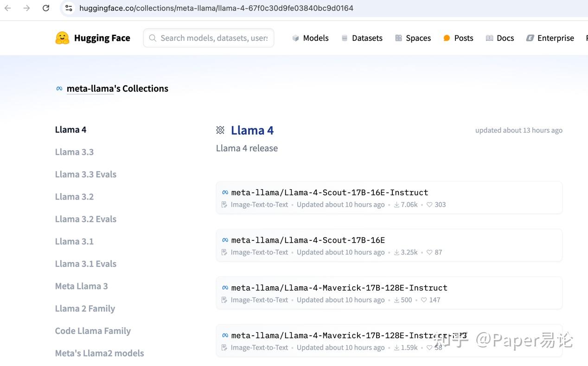This screenshot has width=588, height=366.
Task: Open site information icon in the address bar
Action: coord(69,8)
